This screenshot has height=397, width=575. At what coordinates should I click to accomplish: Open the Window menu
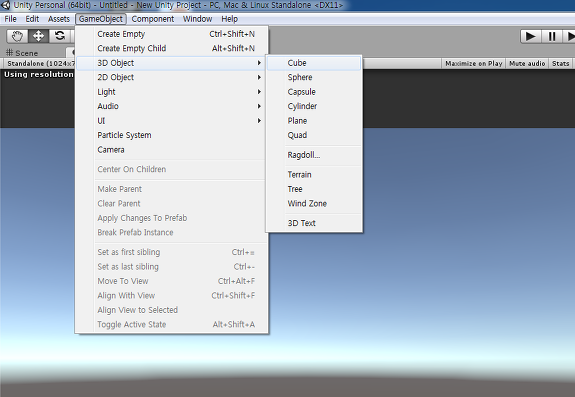(197, 19)
